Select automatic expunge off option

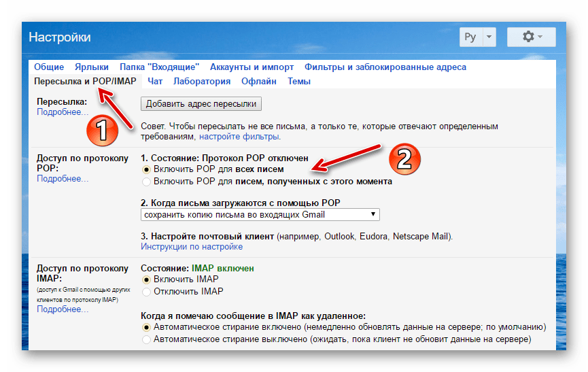coord(146,339)
